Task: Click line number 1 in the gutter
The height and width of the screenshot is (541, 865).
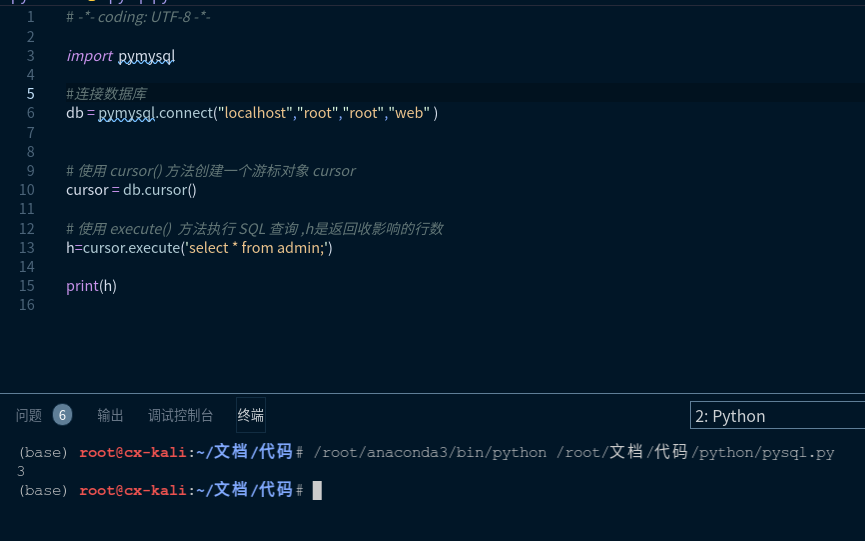Action: [x=30, y=17]
